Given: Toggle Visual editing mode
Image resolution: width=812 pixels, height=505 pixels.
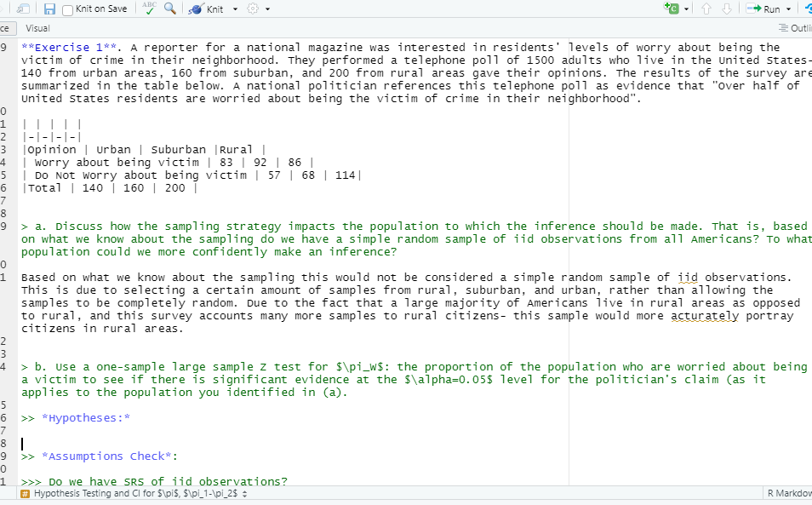Looking at the screenshot, I should [36, 28].
